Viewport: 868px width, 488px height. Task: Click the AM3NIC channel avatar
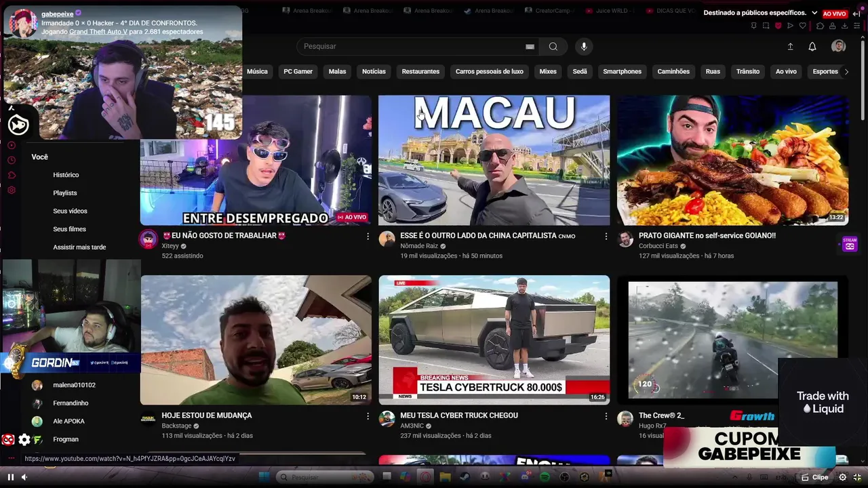click(387, 419)
